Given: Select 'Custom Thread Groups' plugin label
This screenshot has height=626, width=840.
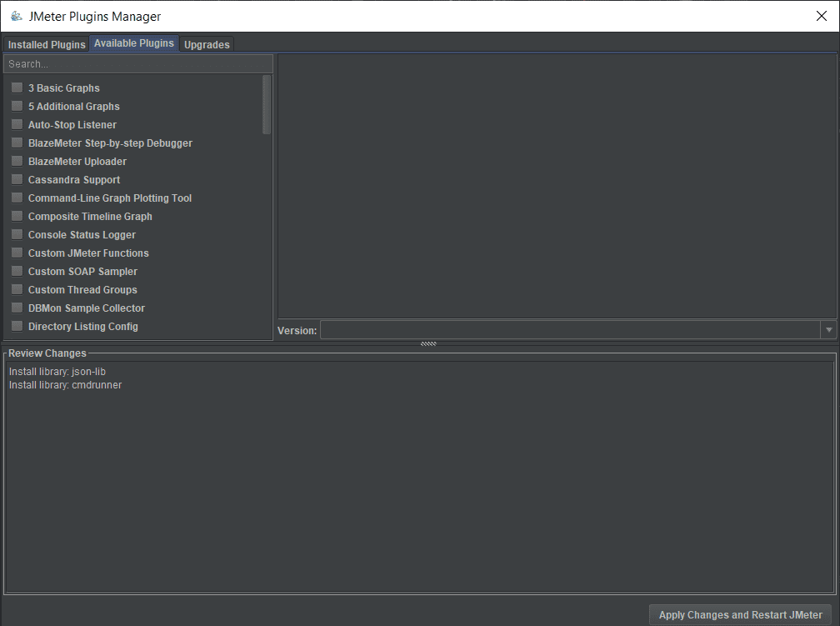Looking at the screenshot, I should coord(82,289).
